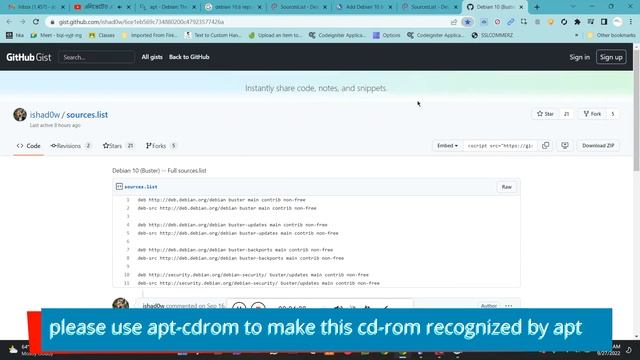Switch to the Code tab
This screenshot has width=640, height=360.
29,146
